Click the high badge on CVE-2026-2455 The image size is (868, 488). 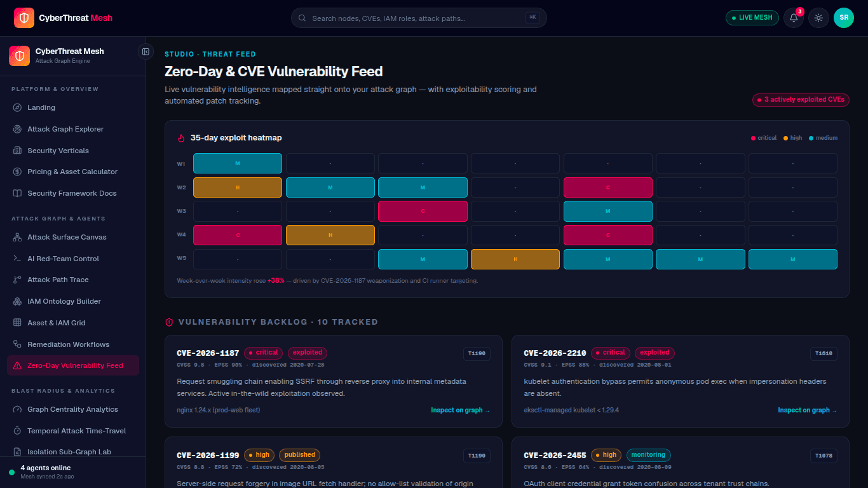tap(606, 455)
